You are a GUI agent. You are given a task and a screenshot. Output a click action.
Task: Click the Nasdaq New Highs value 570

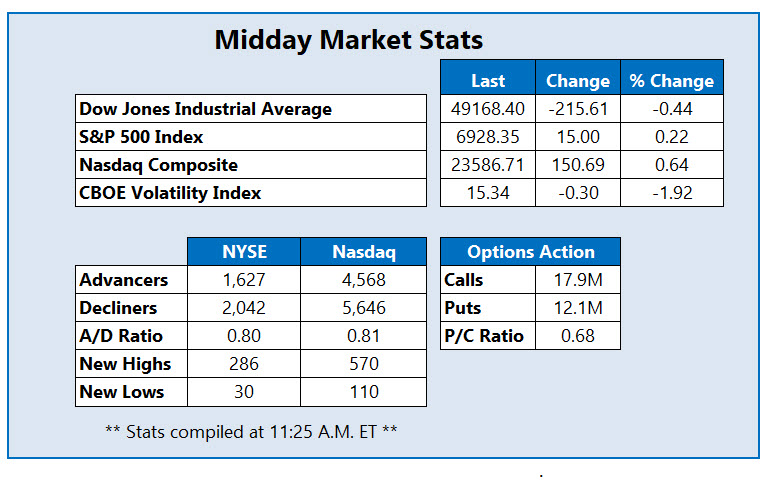[x=363, y=365]
